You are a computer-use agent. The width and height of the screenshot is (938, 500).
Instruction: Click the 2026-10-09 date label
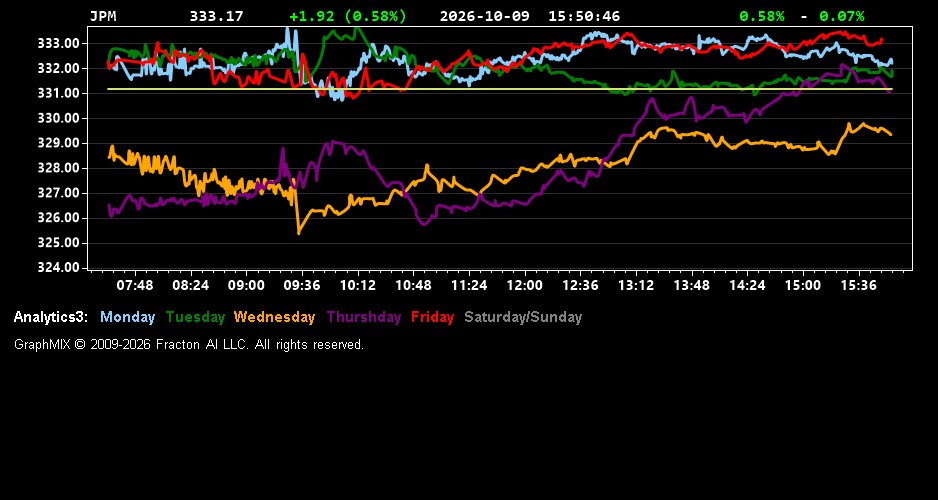point(485,17)
